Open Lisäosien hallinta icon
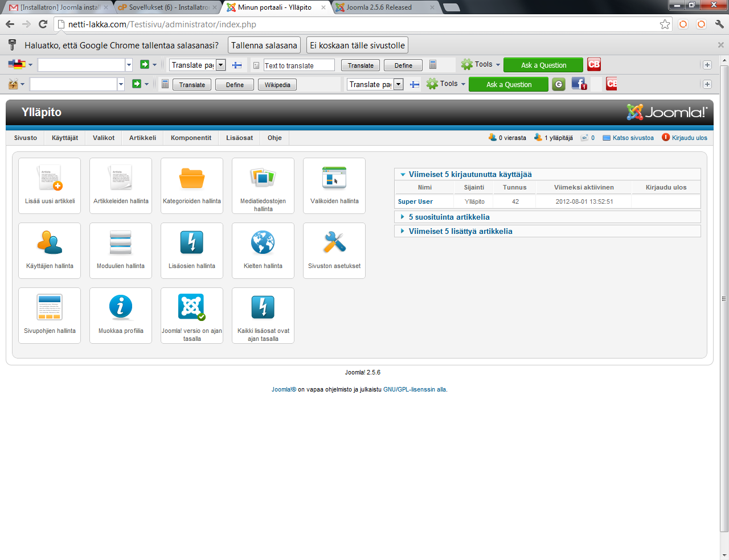729x560 pixels. point(192,250)
